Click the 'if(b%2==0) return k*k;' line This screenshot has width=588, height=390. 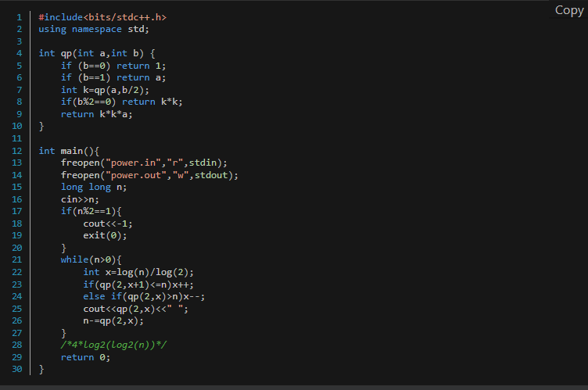click(121, 102)
